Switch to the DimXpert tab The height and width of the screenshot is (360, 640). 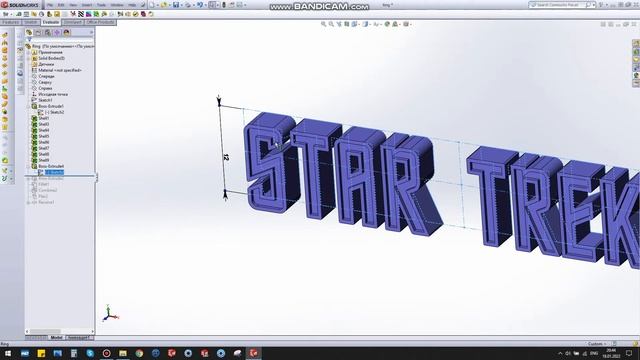coord(73,22)
